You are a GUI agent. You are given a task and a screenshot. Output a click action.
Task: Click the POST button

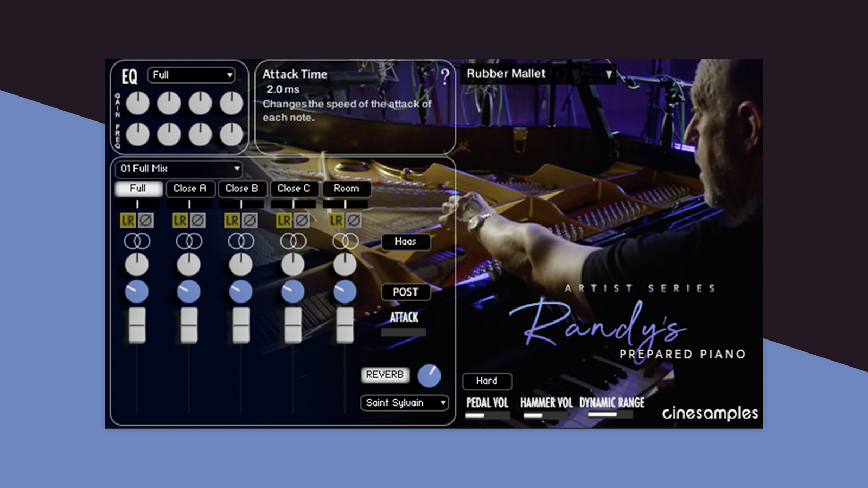click(x=406, y=292)
